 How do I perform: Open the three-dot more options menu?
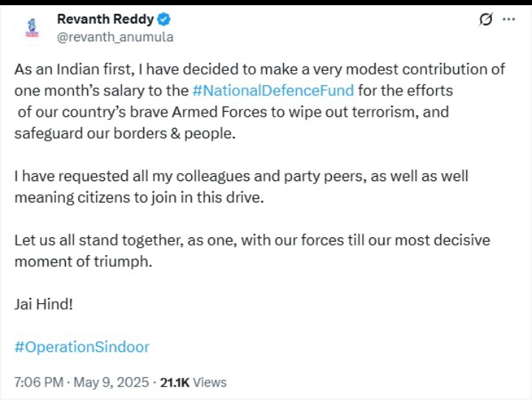coord(508,20)
